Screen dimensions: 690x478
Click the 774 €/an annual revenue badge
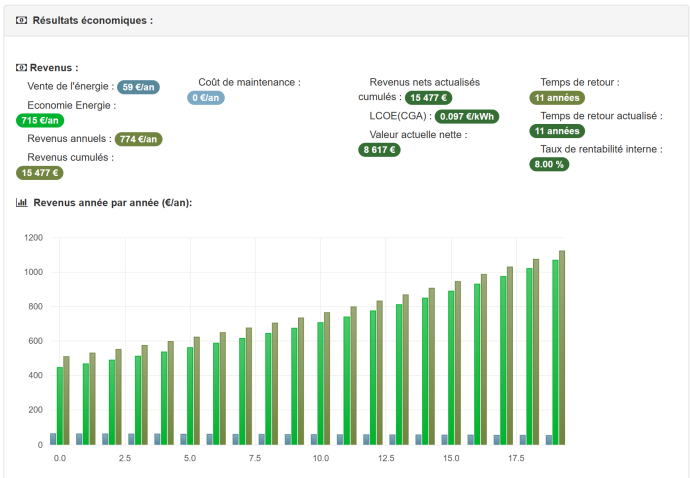[138, 139]
